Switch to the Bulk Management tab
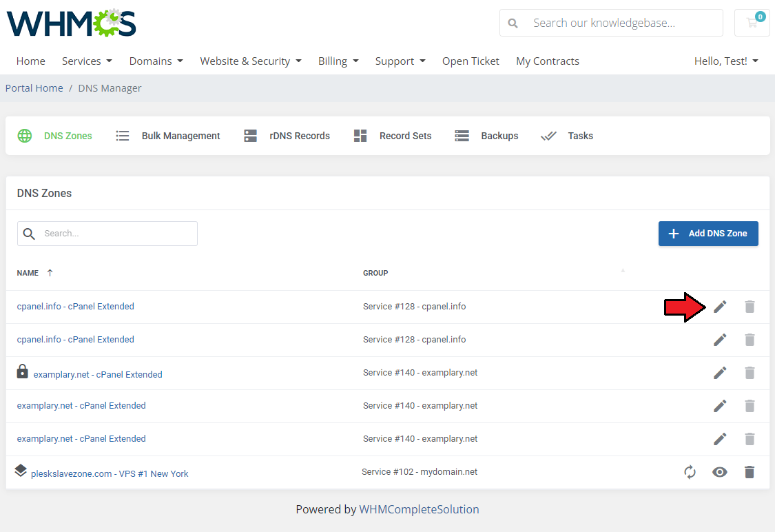Viewport: 775px width, 532px height. 181,136
